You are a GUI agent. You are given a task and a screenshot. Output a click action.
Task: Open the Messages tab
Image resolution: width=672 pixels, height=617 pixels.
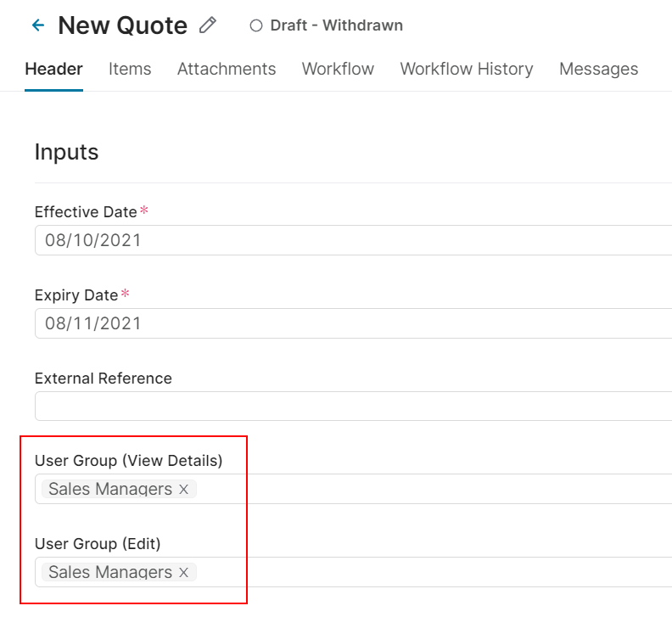[x=598, y=70]
